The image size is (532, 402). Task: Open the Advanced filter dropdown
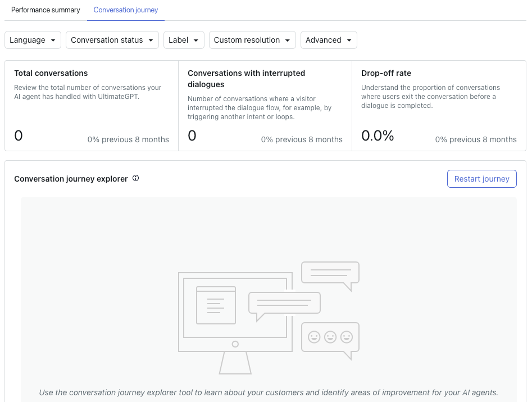tap(329, 40)
